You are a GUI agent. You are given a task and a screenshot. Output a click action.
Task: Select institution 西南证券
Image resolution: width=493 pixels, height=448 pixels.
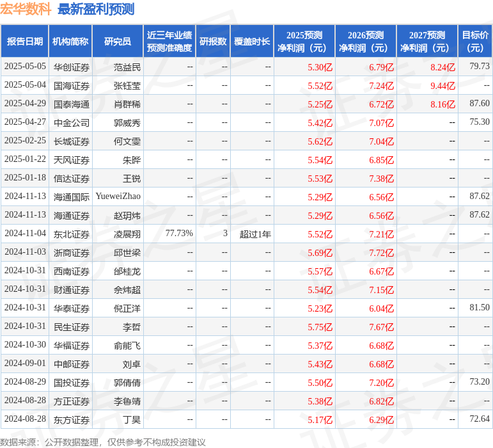[x=72, y=271]
